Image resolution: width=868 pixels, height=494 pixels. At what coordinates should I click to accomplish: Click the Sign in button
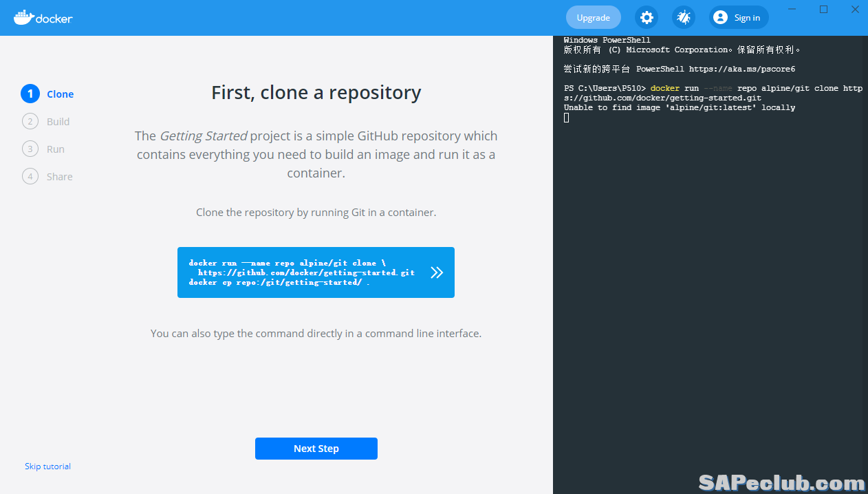tap(746, 18)
